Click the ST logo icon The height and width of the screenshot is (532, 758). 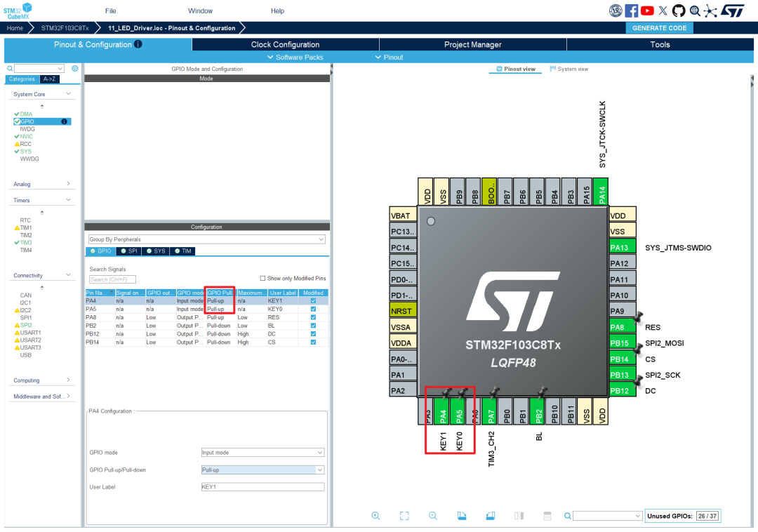(x=732, y=11)
